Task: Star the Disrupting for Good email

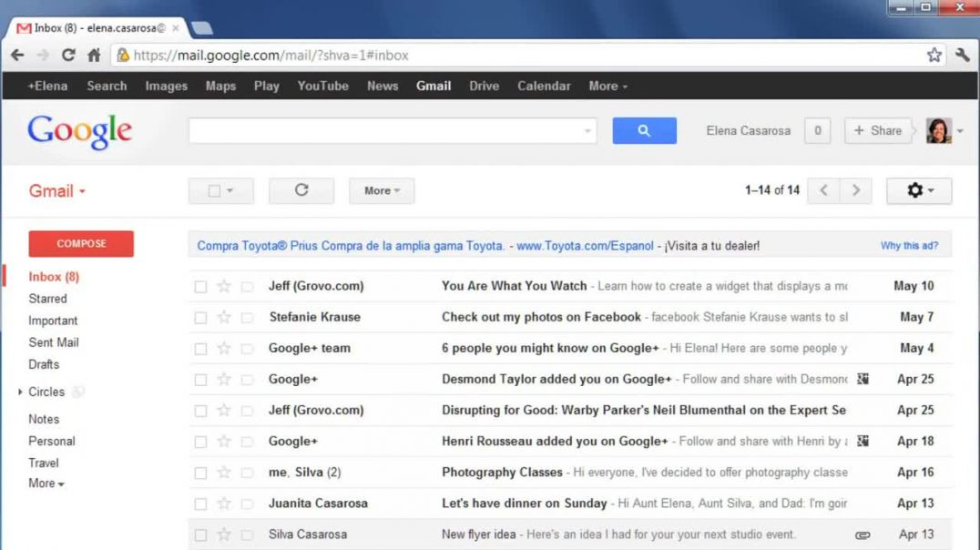Action: point(224,411)
